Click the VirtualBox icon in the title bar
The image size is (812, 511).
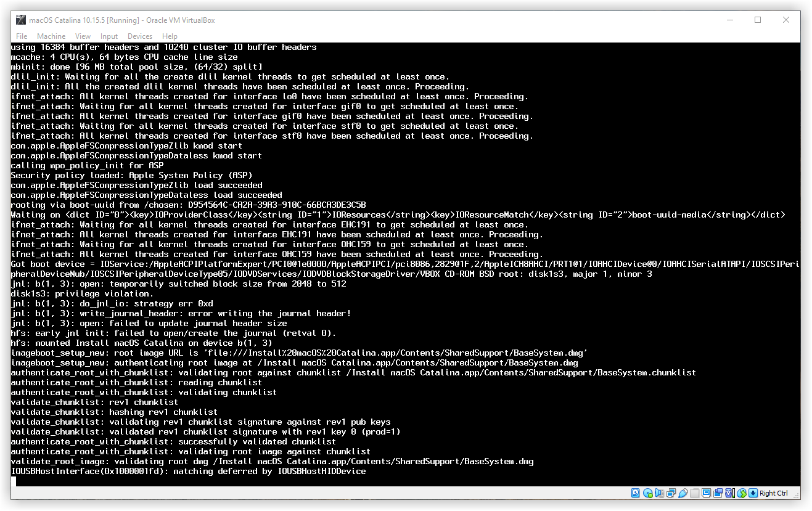point(20,20)
